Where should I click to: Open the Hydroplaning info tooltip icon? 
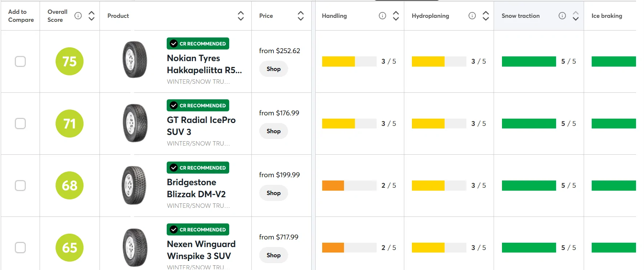point(472,16)
